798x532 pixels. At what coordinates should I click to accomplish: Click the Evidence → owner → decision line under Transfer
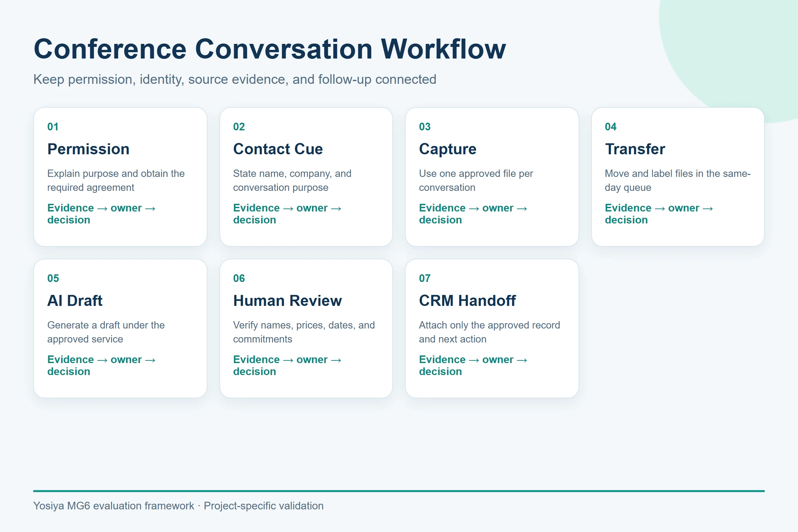(659, 214)
